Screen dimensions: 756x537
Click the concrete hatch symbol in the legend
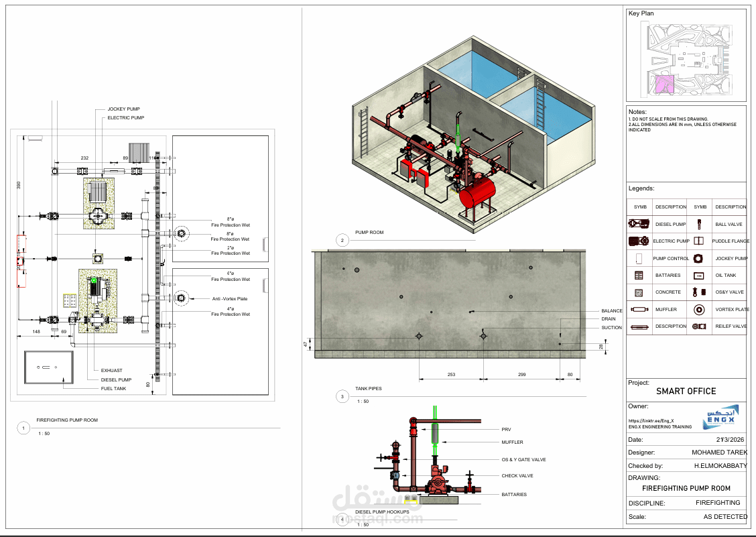(639, 292)
